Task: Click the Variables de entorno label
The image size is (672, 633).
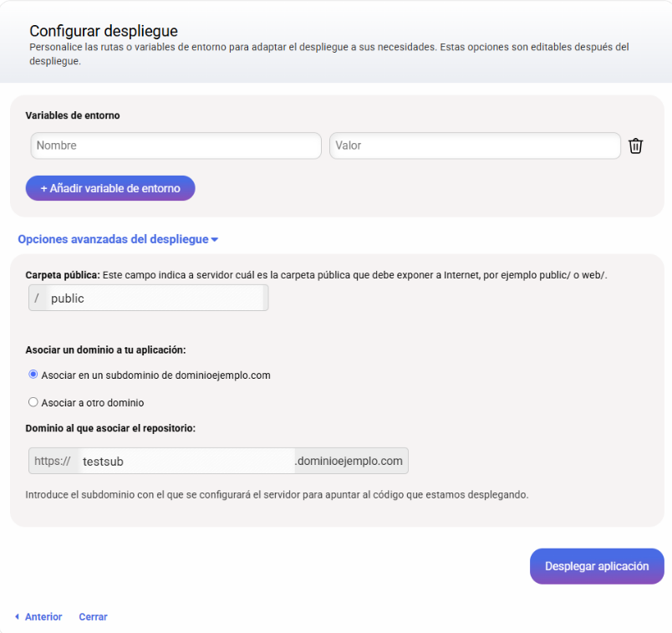Action: (73, 115)
